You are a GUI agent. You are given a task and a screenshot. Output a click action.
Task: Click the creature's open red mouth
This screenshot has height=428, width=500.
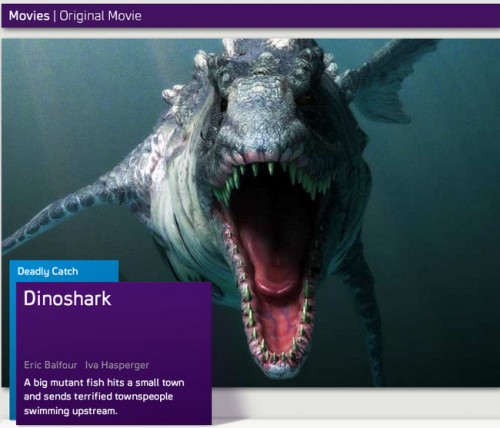[x=272, y=253]
